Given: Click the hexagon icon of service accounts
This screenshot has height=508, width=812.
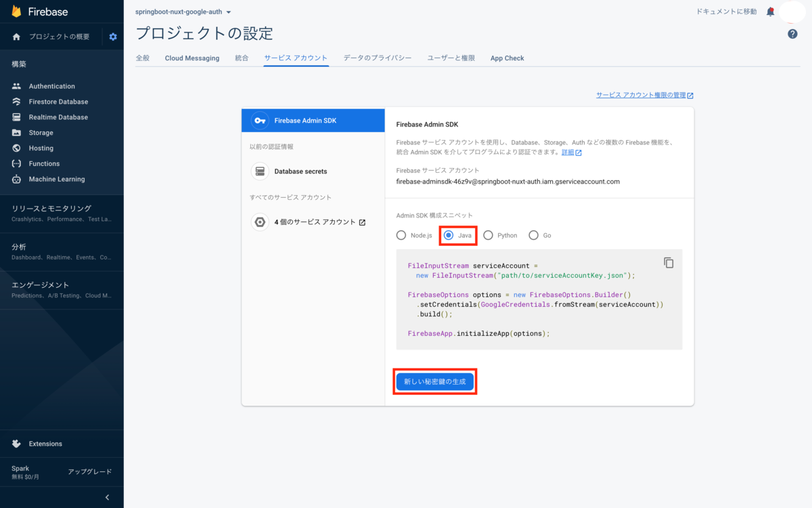Looking at the screenshot, I should pyautogui.click(x=260, y=222).
